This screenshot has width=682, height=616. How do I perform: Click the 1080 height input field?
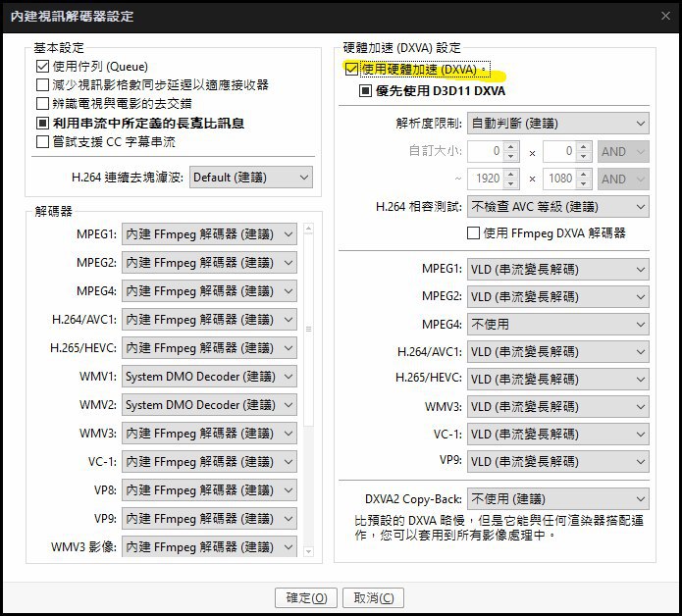[x=560, y=179]
